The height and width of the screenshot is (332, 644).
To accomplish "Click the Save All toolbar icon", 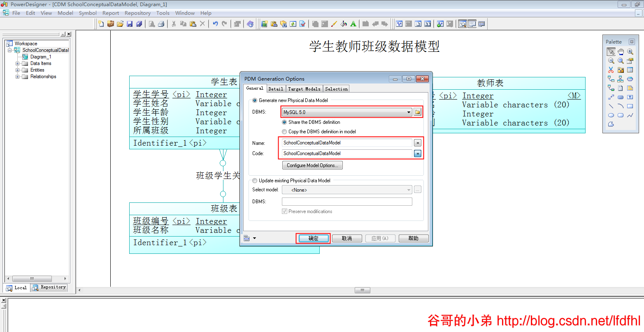I will click(139, 24).
